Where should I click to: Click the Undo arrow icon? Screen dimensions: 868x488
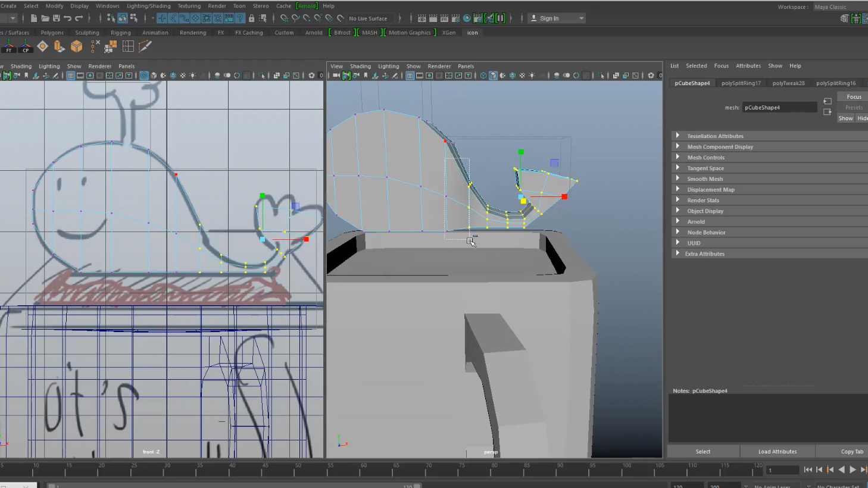[67, 18]
